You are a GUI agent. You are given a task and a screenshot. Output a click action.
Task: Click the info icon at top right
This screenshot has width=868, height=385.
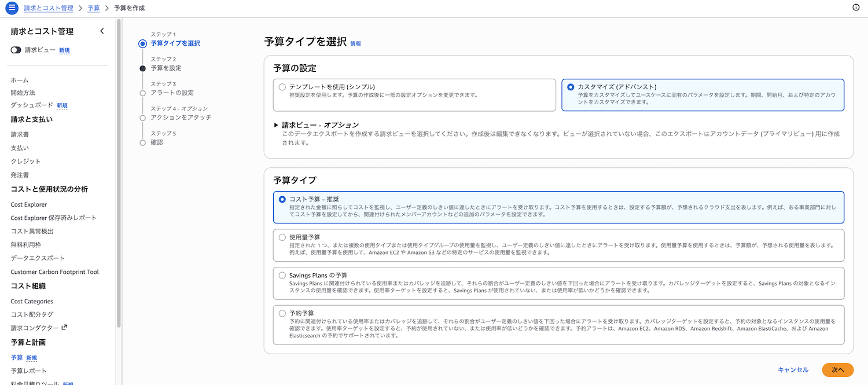(856, 8)
